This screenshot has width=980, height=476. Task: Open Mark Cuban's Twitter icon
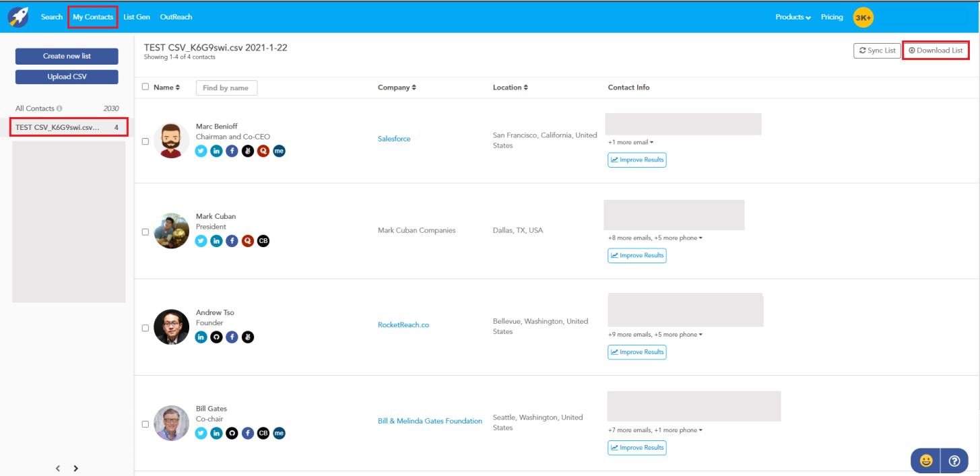pos(201,240)
